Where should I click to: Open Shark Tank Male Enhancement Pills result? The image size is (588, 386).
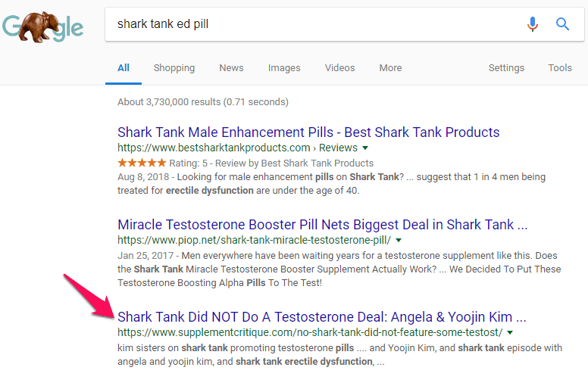(308, 132)
